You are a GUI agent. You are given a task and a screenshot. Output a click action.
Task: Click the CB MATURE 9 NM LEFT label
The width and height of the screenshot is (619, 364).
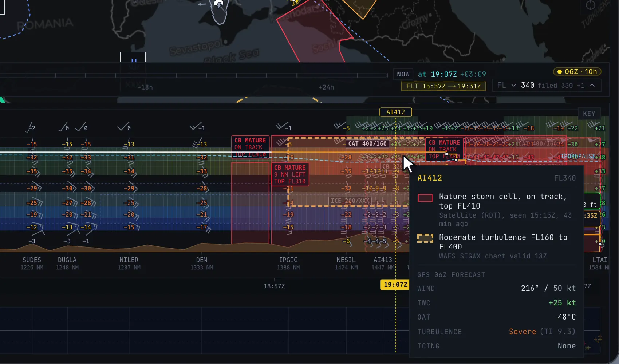(290, 174)
